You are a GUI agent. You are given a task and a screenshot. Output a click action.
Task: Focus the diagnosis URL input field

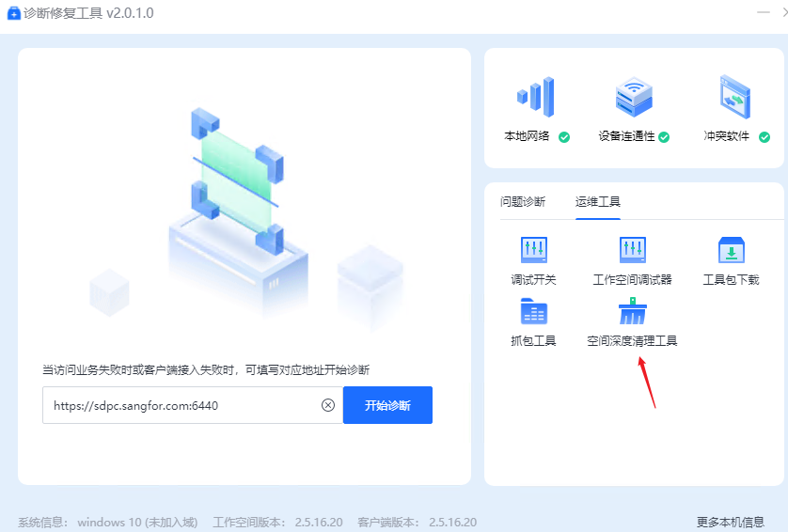click(179, 405)
